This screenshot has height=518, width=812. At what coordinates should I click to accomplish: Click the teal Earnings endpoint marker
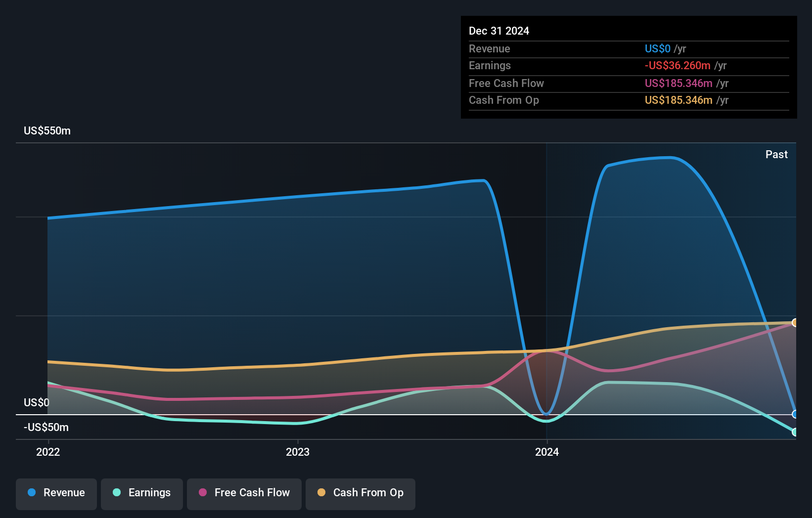795,432
